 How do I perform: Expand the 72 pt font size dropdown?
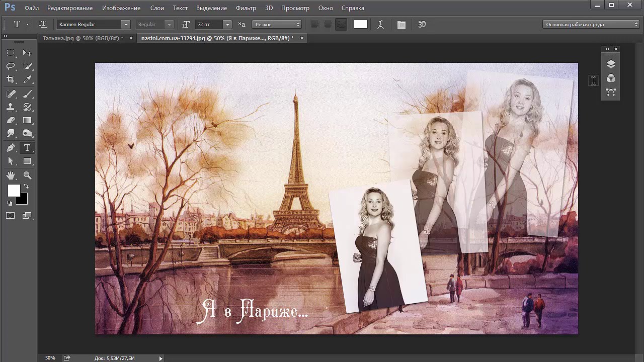[x=227, y=24]
